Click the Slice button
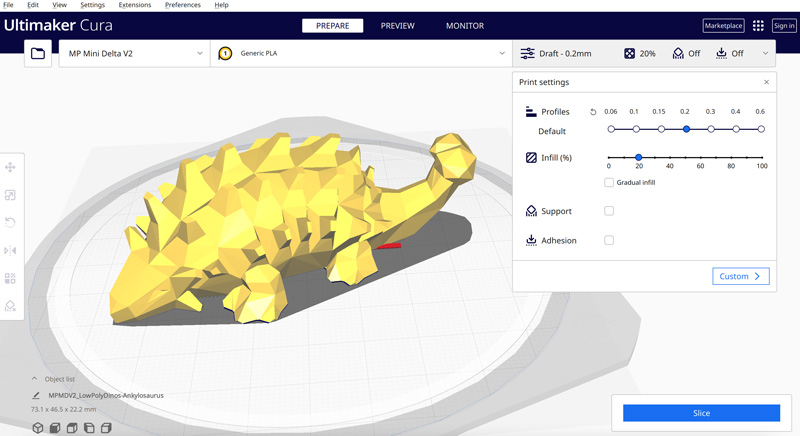 pyautogui.click(x=701, y=413)
